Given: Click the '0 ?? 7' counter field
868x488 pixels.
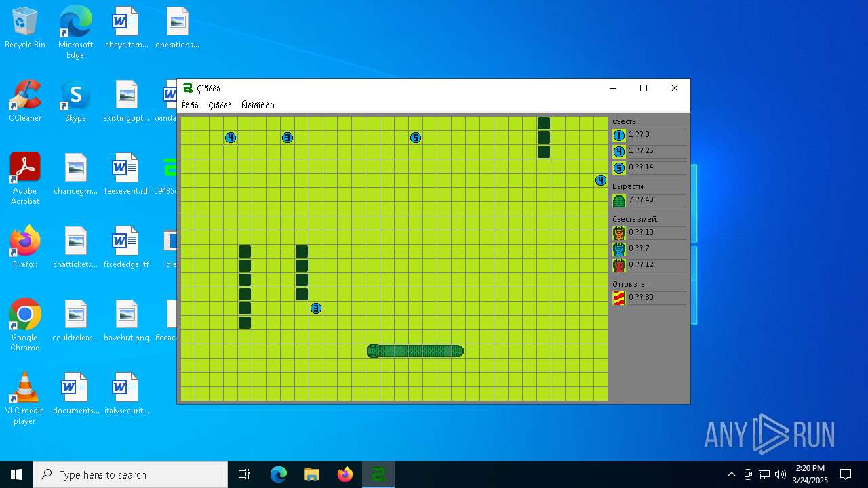Looking at the screenshot, I should click(x=656, y=249).
